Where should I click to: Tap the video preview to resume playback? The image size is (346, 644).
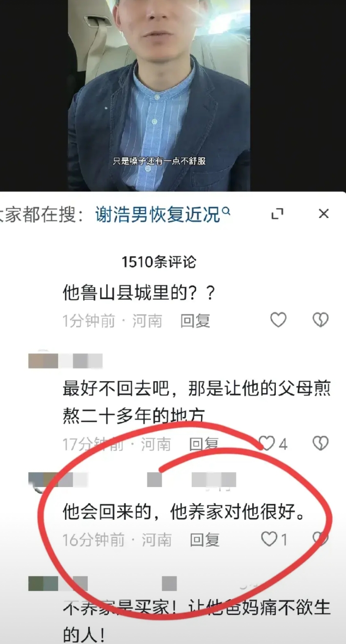(x=159, y=96)
